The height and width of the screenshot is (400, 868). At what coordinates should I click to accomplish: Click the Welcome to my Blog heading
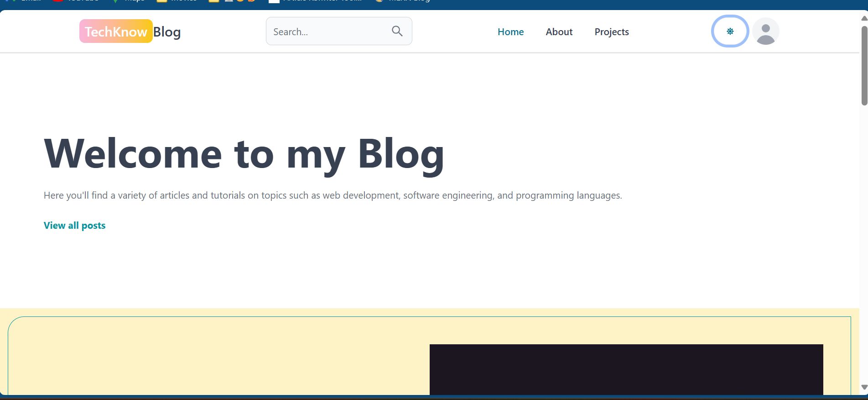(x=244, y=154)
